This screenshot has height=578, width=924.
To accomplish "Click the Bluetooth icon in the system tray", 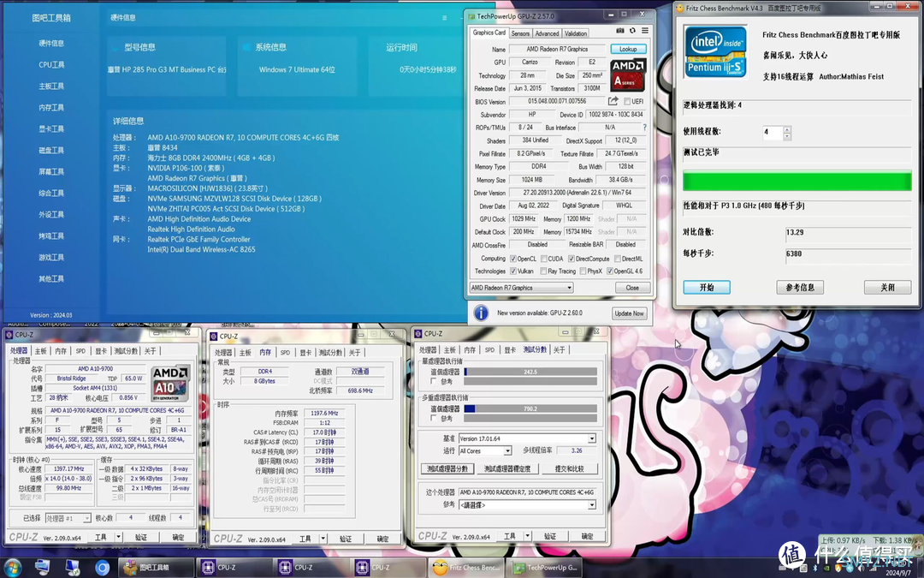I will pyautogui.click(x=815, y=568).
